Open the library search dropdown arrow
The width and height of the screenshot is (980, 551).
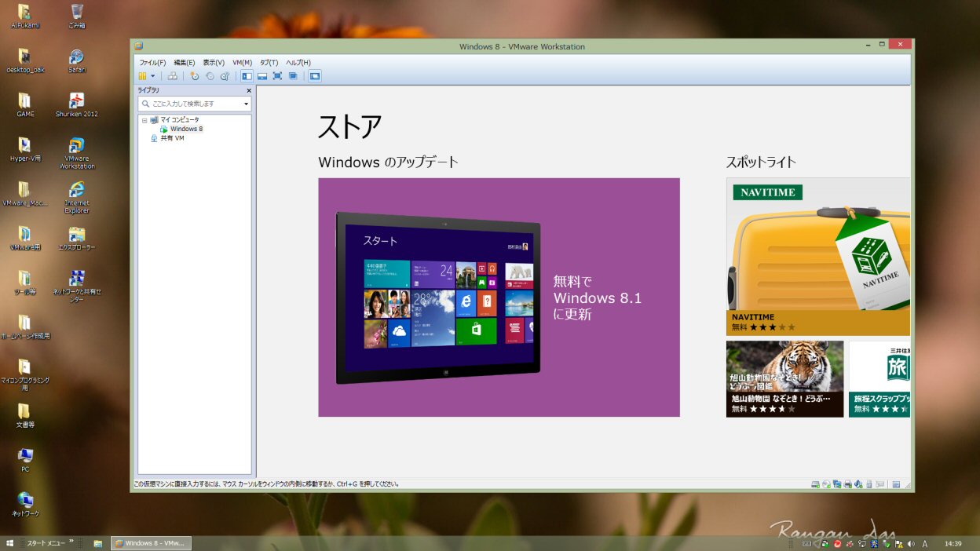point(246,104)
